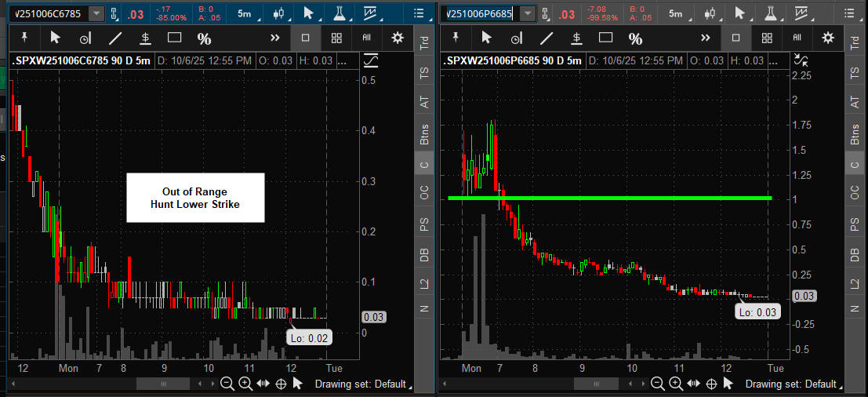The width and height of the screenshot is (868, 397).
Task: Pick the price level tool on left chart
Action: pos(145,38)
